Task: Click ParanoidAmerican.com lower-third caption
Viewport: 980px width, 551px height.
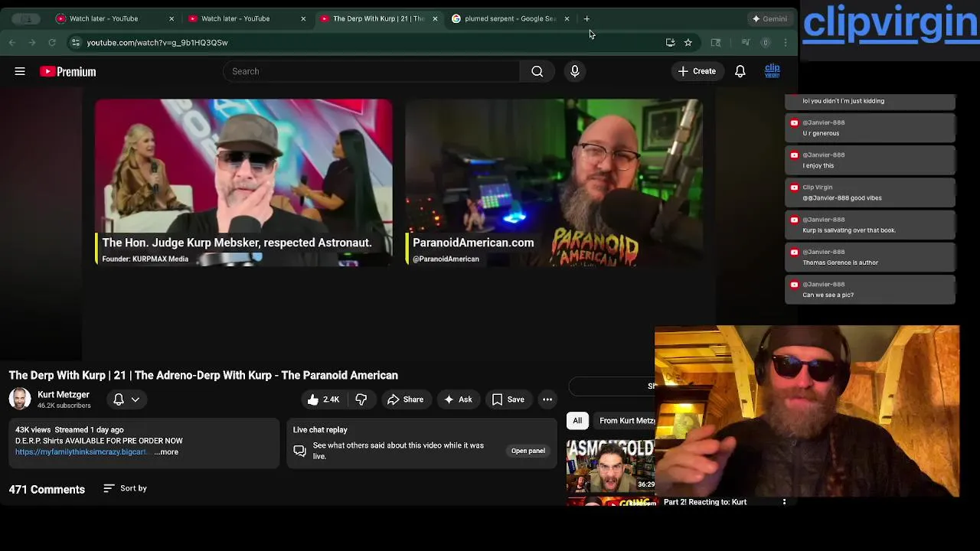Action: pos(473,243)
